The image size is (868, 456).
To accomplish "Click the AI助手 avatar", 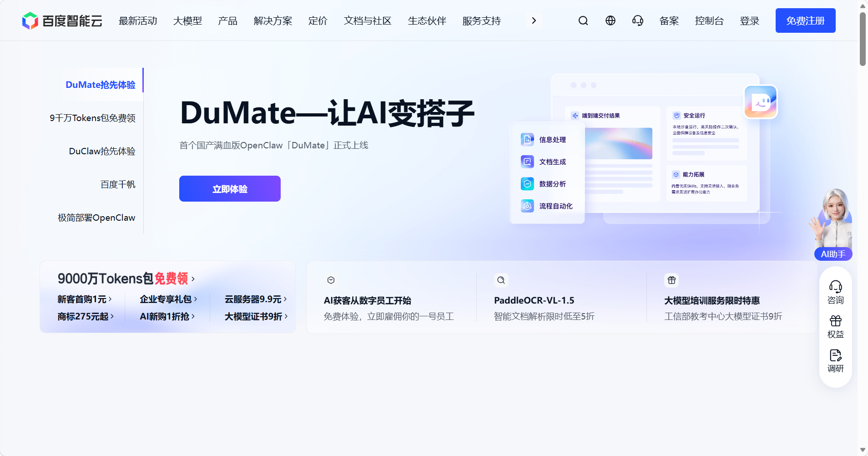I will point(833,224).
